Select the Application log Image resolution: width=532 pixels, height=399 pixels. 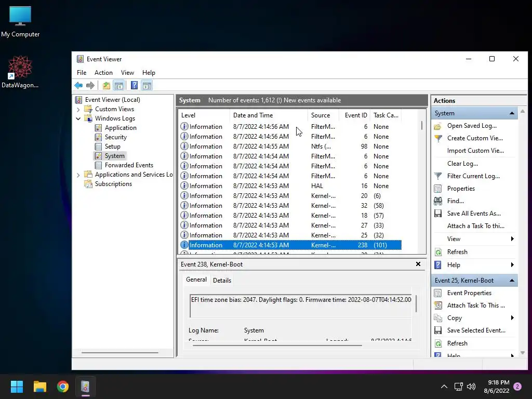point(121,128)
